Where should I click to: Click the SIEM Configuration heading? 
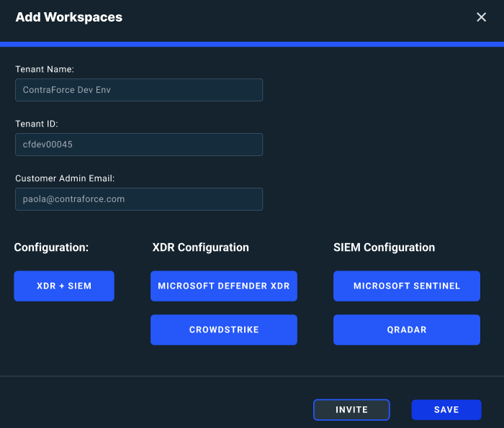coord(384,247)
